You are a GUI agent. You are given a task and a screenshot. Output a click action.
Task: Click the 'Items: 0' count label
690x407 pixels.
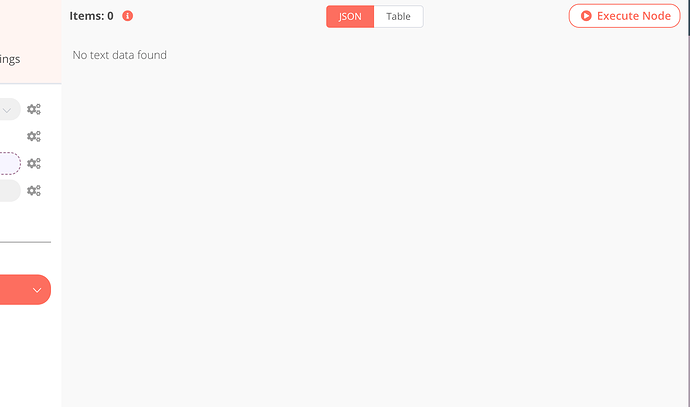pos(92,16)
